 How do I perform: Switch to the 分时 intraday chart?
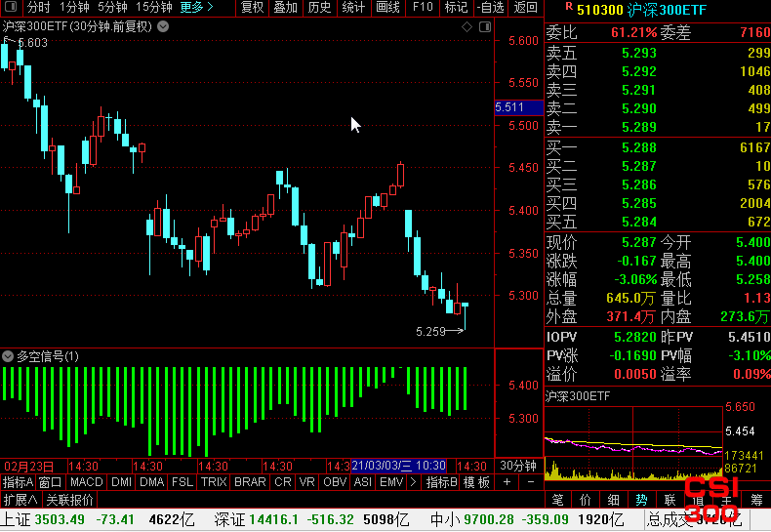(38, 7)
